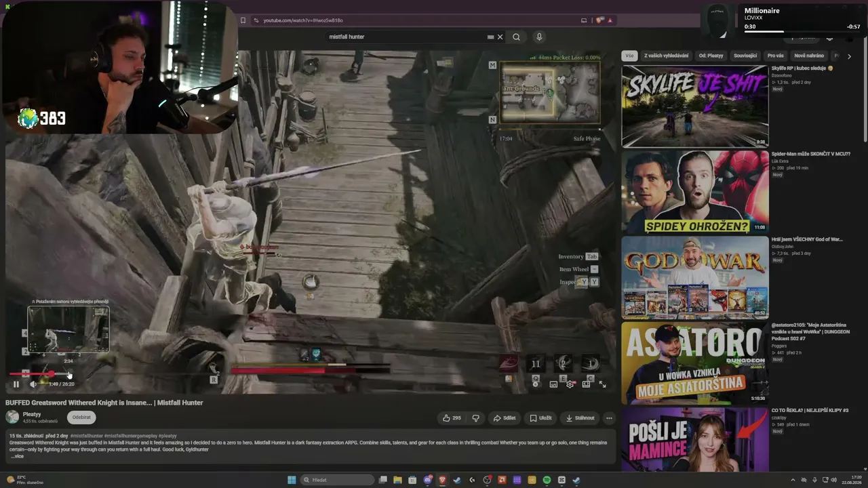This screenshot has width=868, height=488.
Task: Open Discord from the taskbar
Action: click(427, 480)
